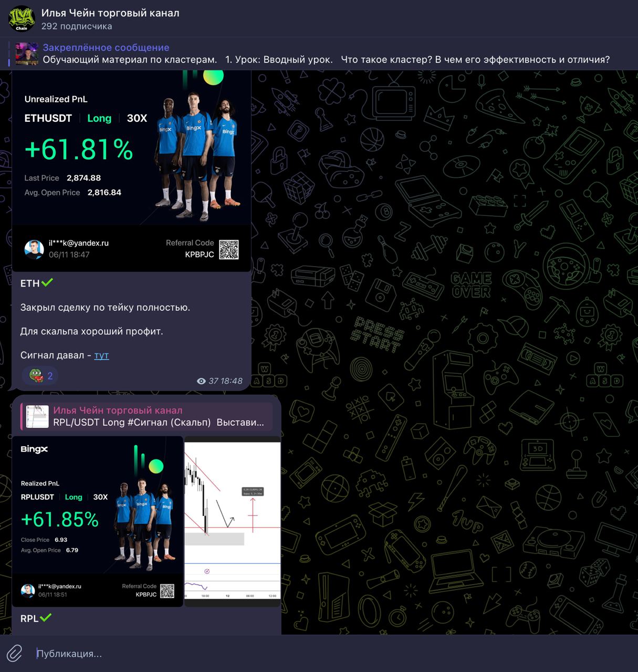Add the frog emoji reaction
Viewport: 638px width, 672px height.
coord(36,375)
